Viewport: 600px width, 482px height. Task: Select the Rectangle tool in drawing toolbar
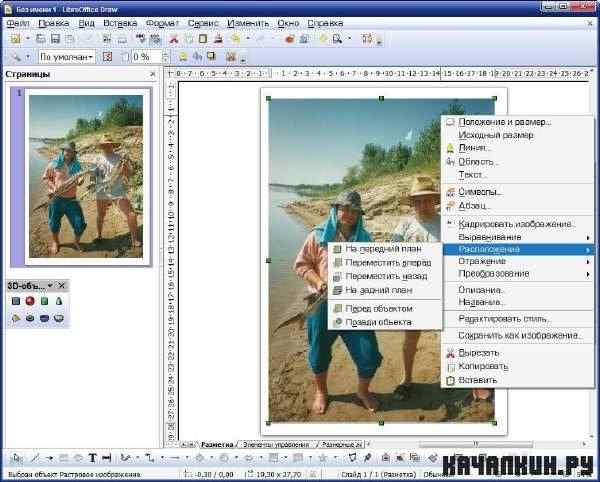click(x=64, y=458)
